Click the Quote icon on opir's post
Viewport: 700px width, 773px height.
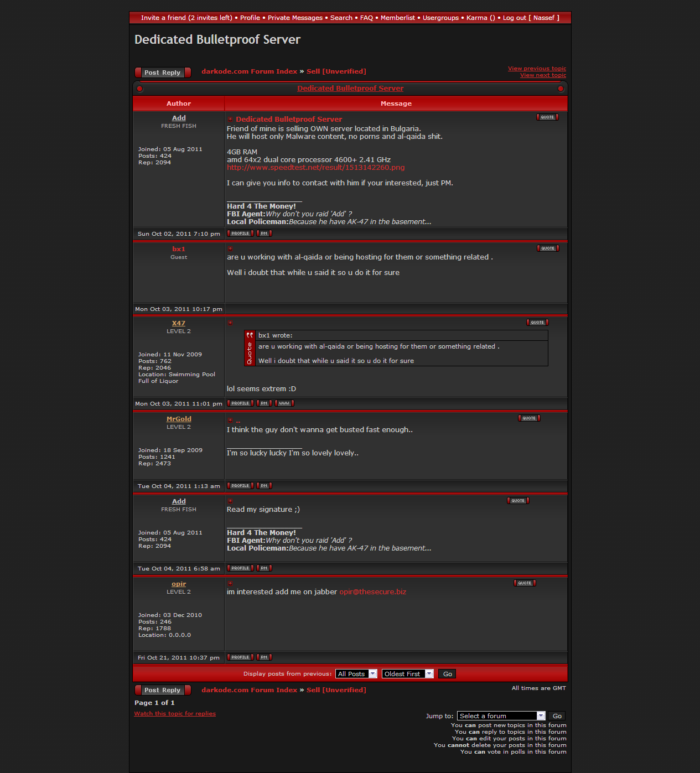pos(524,583)
